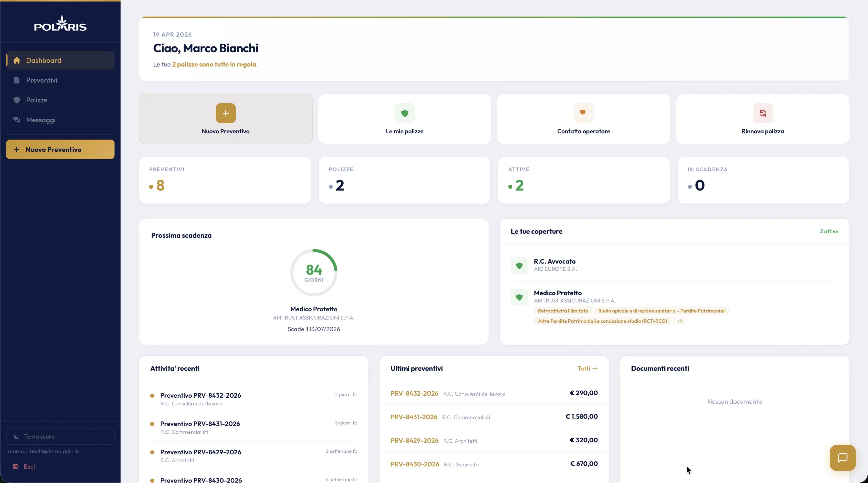868x483 pixels.
Task: Open the Preventivi document icon
Action: coord(17,80)
